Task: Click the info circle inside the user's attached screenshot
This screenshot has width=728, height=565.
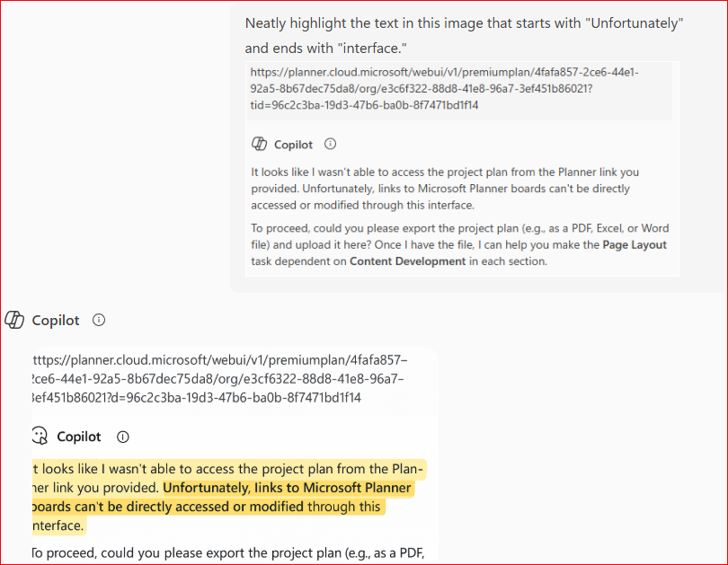Action: 330,144
